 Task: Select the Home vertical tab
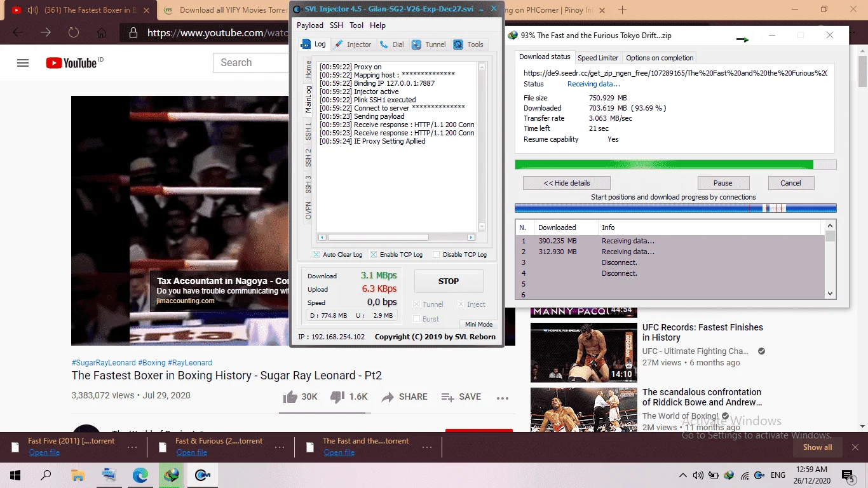[x=308, y=69]
